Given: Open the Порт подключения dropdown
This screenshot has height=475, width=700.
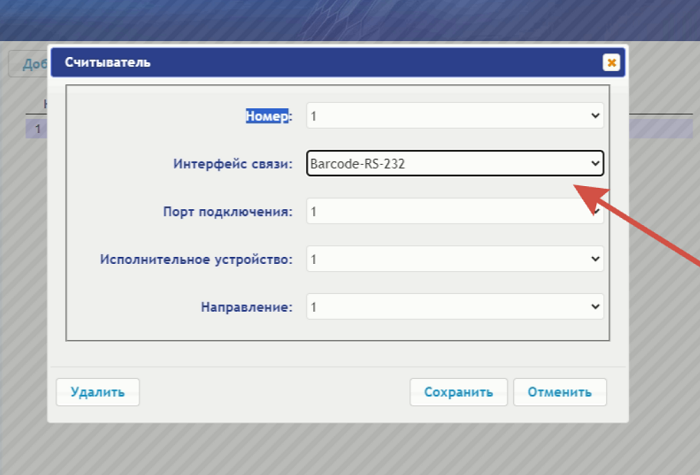Looking at the screenshot, I should click(455, 211).
